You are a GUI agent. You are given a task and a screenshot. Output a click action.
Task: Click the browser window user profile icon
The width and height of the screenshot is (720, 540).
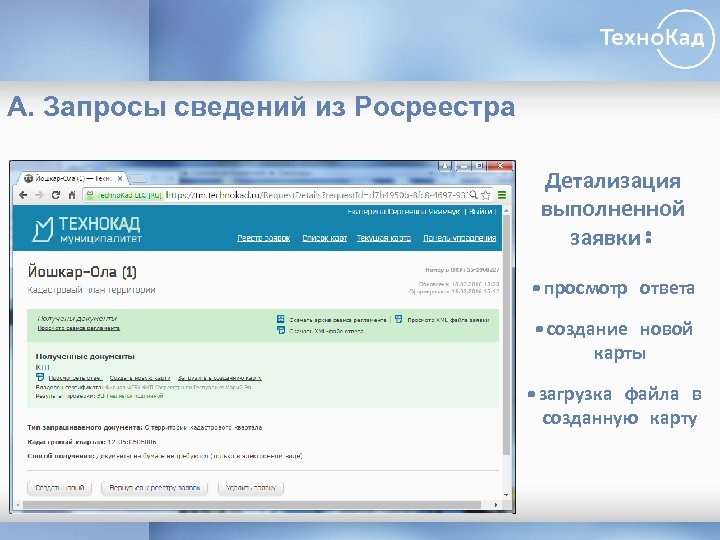click(x=444, y=166)
